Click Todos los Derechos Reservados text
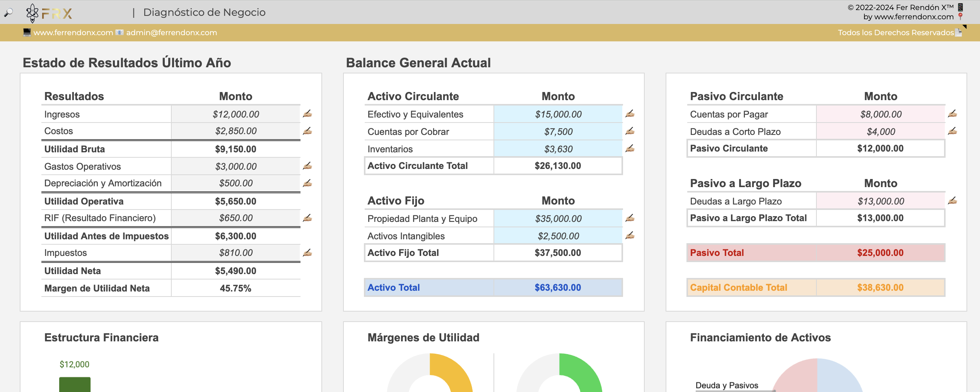The image size is (980, 392). [x=895, y=33]
